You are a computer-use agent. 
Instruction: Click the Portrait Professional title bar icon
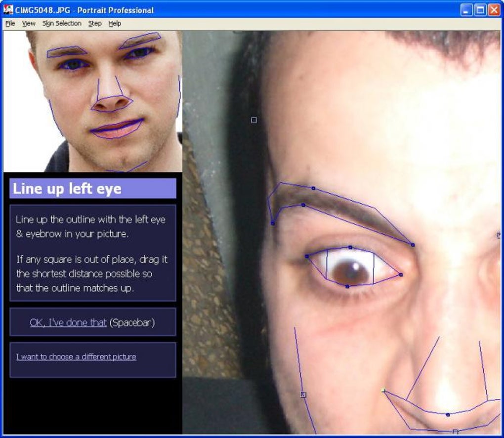click(8, 10)
